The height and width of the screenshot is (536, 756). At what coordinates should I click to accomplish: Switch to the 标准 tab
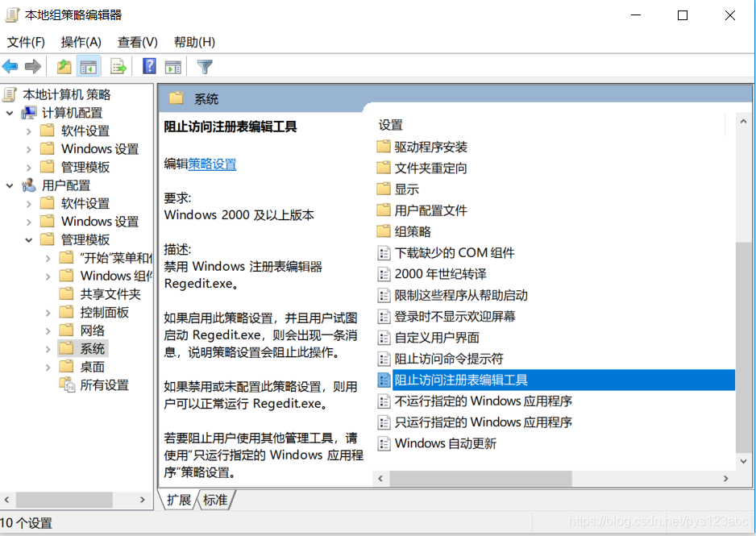(x=215, y=501)
